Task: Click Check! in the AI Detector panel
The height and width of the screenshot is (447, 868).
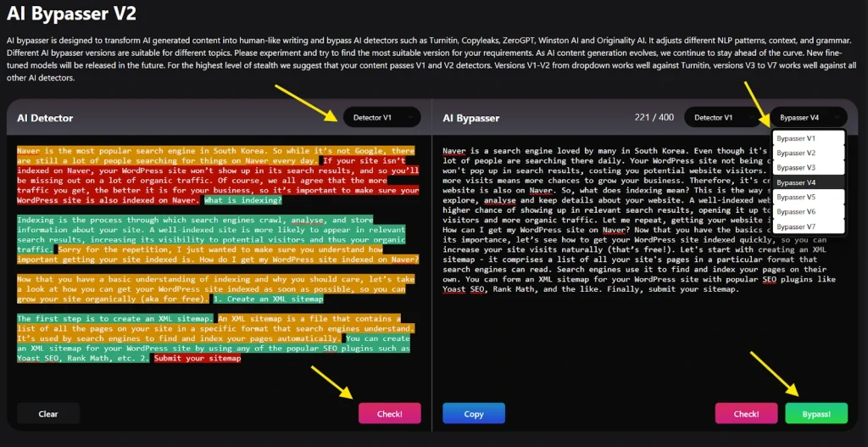Action: coord(390,413)
